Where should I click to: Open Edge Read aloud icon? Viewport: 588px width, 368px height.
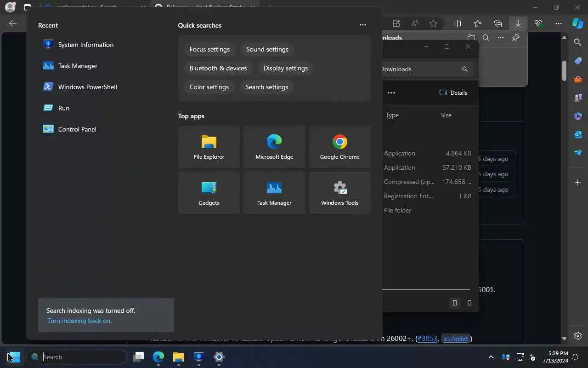(x=415, y=23)
